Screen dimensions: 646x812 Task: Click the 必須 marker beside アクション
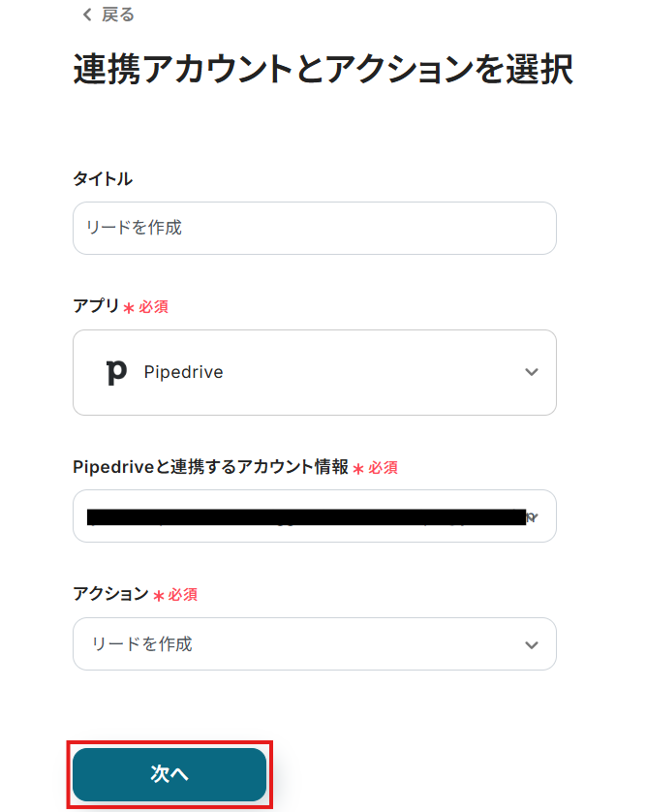click(182, 594)
